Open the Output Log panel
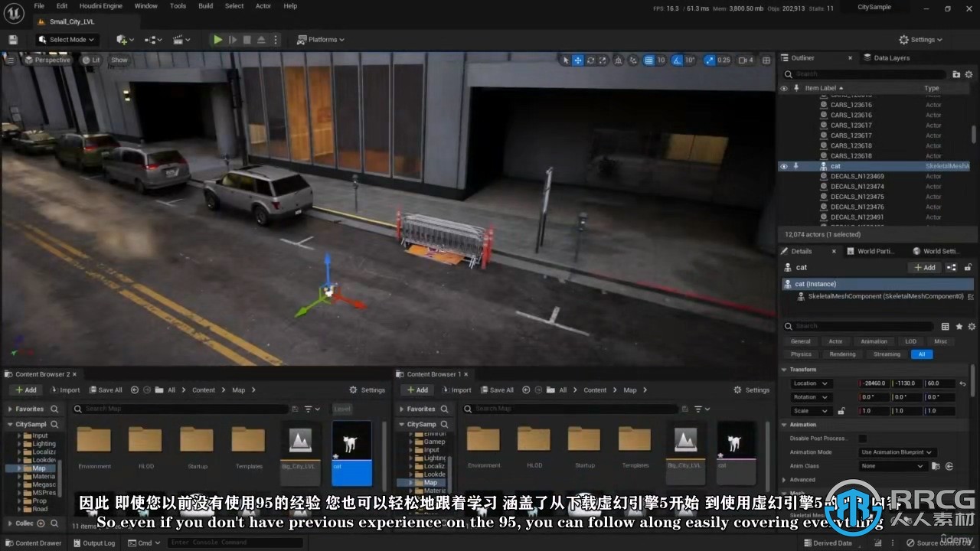This screenshot has height=551, width=980. [93, 543]
